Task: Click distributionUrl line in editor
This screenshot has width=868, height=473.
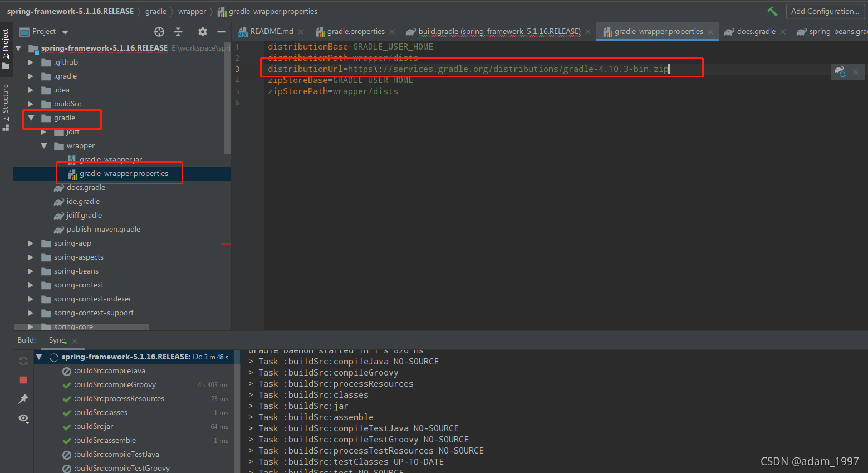Action: [468, 69]
